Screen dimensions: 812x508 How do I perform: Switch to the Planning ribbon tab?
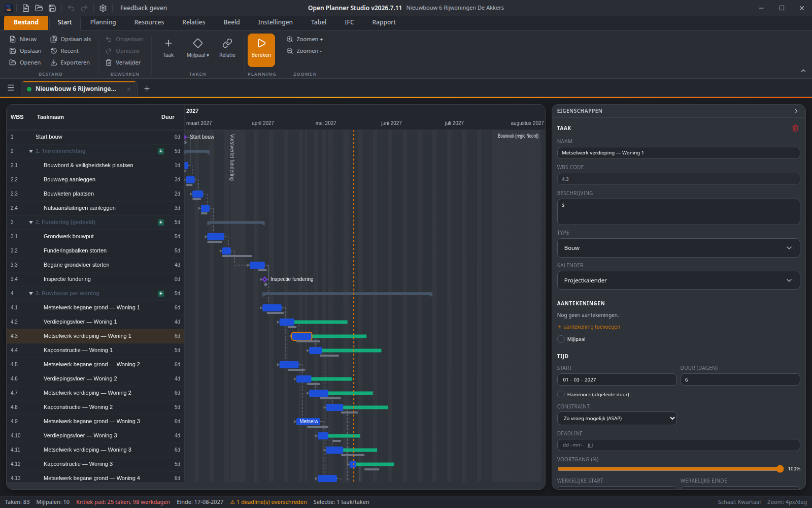[x=103, y=22]
